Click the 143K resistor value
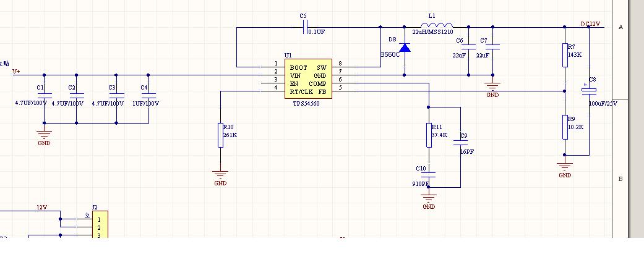The height and width of the screenshot is (278, 644). (575, 54)
